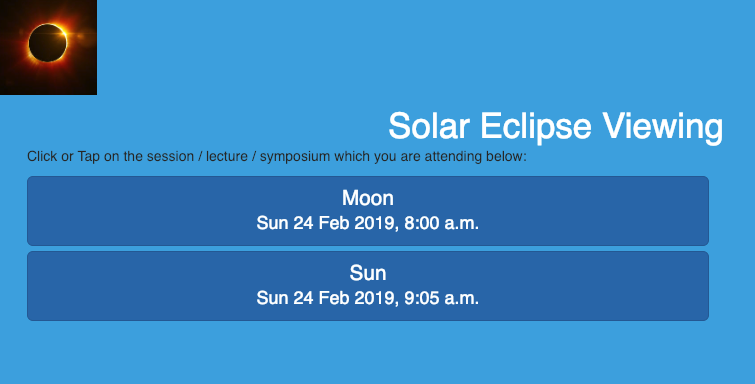Viewport: 755px width, 384px height.
Task: Select the Sun session button
Action: click(368, 286)
